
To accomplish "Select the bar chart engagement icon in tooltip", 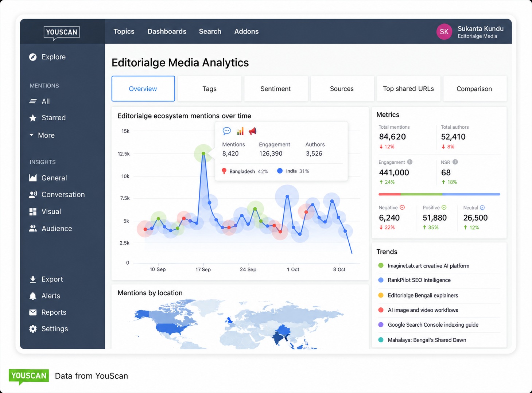I will coord(240,131).
